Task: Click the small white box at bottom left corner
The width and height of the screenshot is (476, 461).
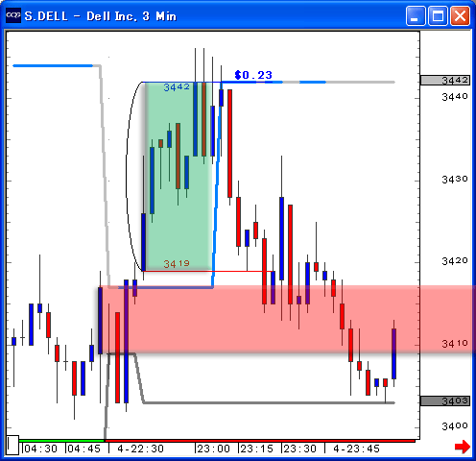Action: tap(12, 445)
